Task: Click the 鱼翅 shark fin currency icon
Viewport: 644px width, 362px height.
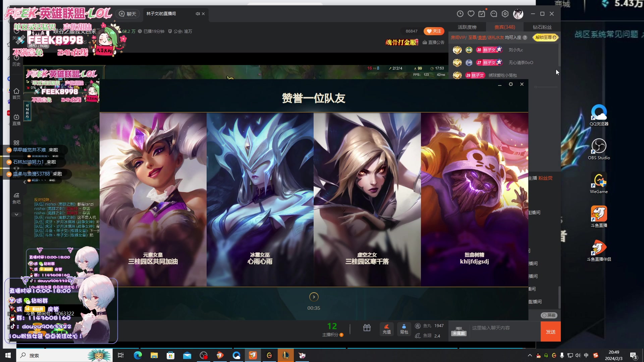Action: pyautogui.click(x=418, y=336)
